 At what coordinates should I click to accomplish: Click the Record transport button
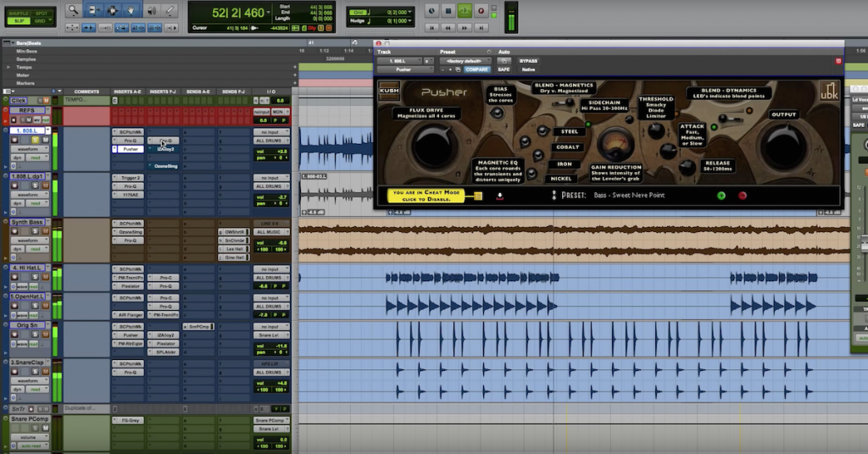481,10
